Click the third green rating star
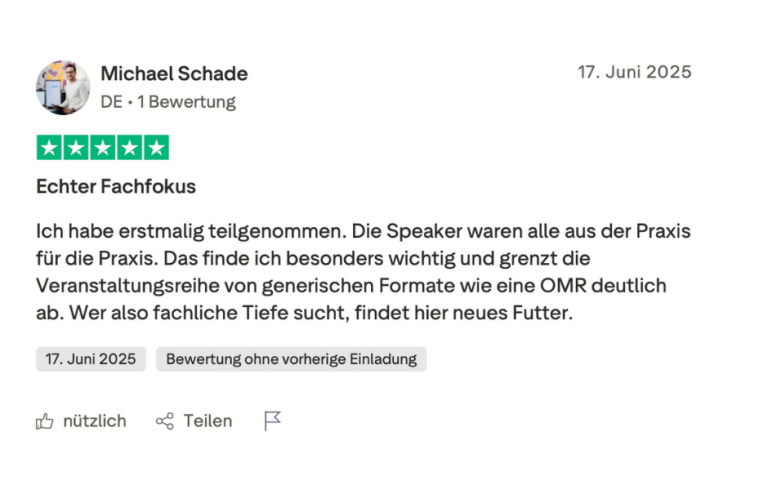The image size is (768, 490). point(102,148)
